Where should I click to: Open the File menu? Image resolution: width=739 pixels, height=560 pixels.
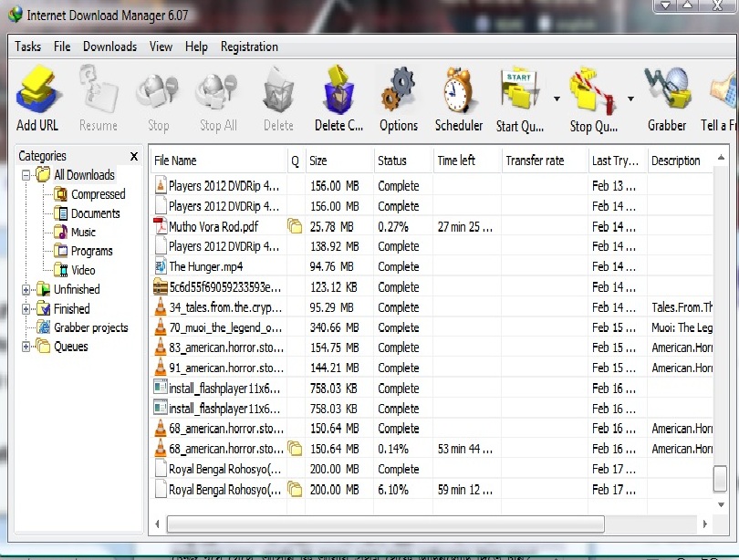62,47
